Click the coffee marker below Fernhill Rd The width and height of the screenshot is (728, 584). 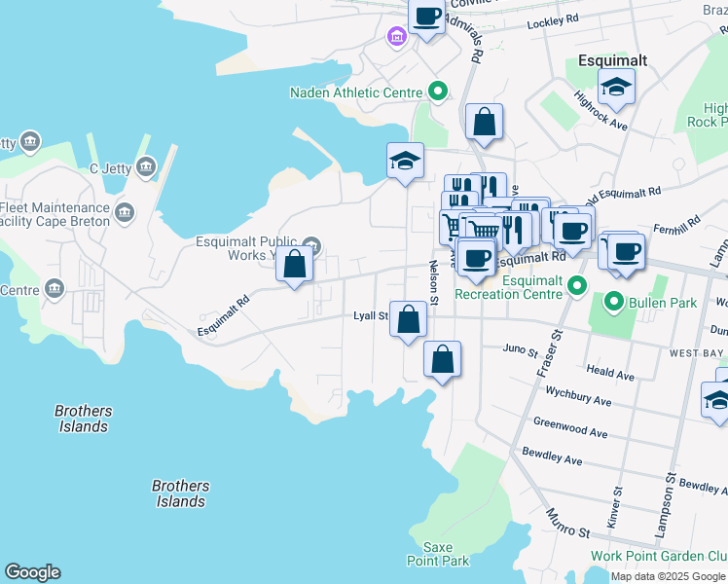point(626,254)
